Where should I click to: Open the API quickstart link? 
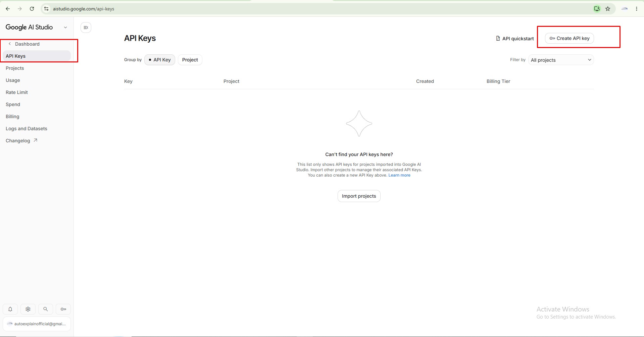coord(515,39)
